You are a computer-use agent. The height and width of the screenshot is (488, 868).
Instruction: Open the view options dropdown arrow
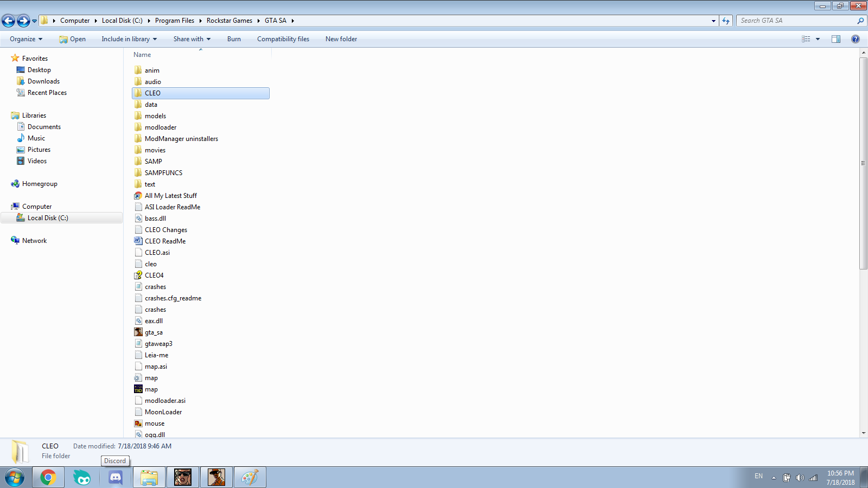818,39
